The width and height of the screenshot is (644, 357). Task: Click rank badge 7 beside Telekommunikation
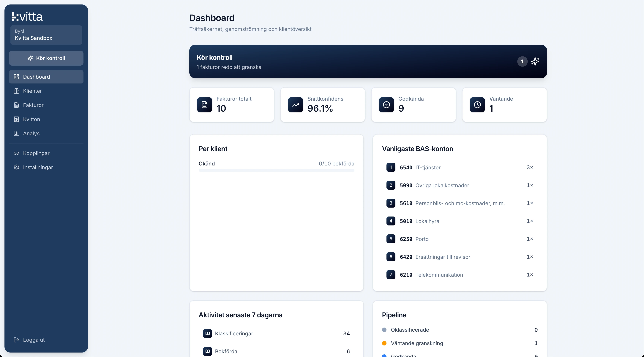[391, 274]
